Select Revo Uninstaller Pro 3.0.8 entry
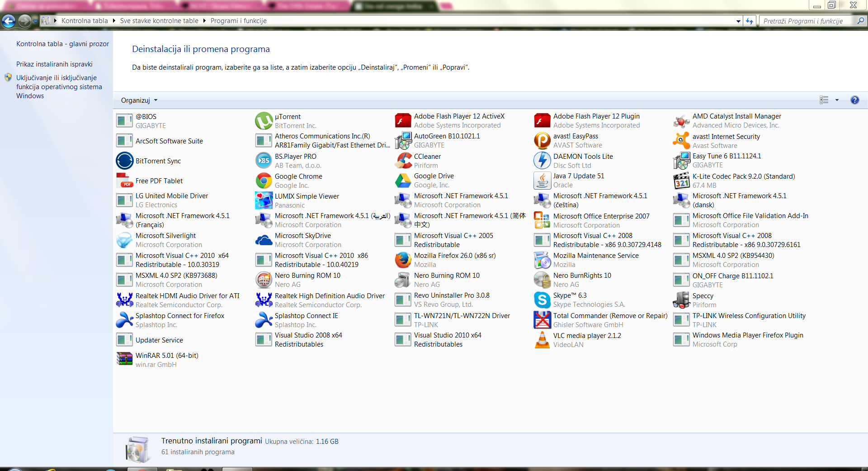868x471 pixels. pyautogui.click(x=462, y=300)
